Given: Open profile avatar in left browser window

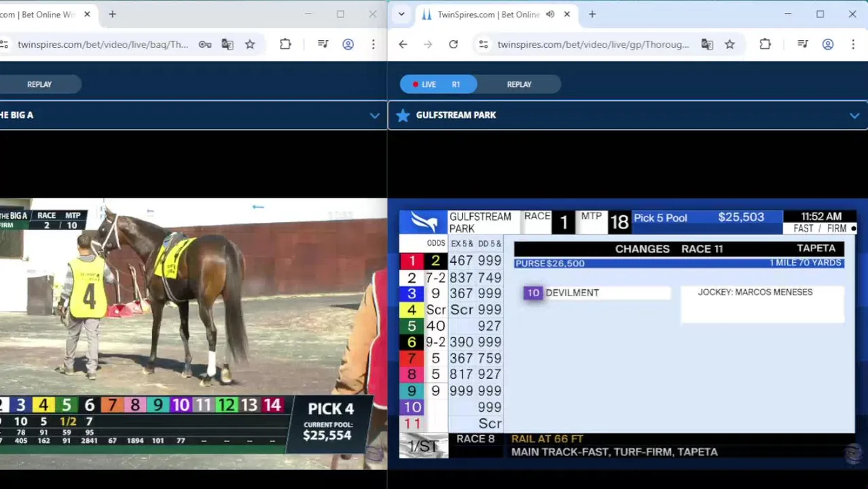Looking at the screenshot, I should click(348, 45).
